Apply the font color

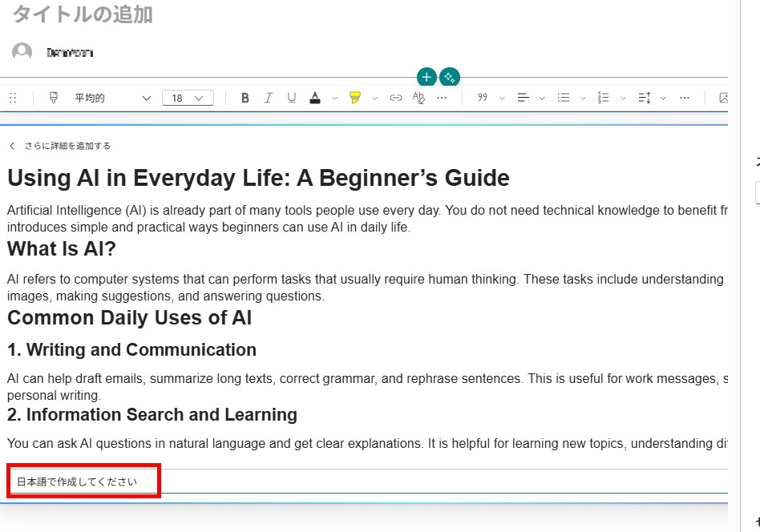(x=315, y=98)
